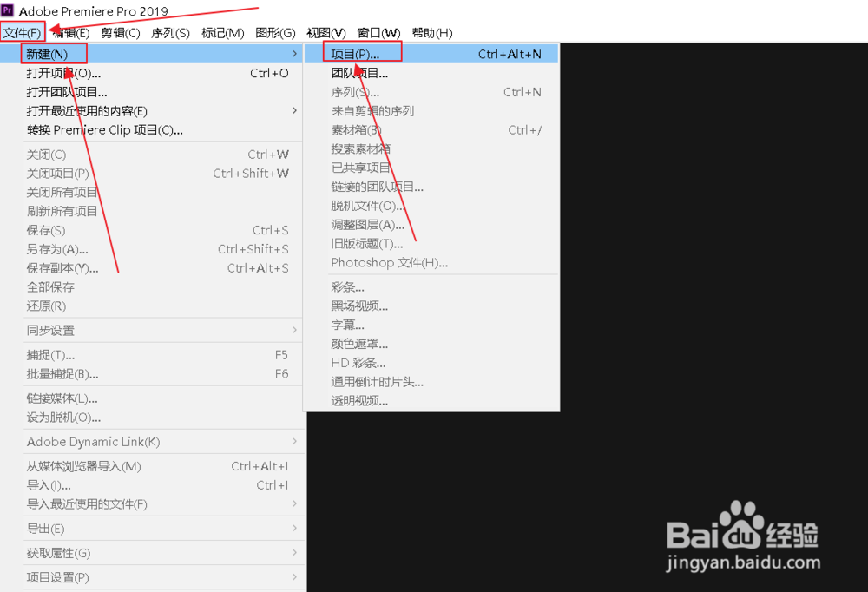Open the 文件(F) menu

pos(23,33)
